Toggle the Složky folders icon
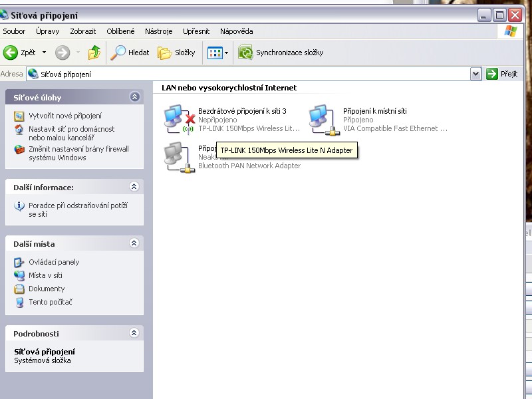Image resolution: width=532 pixels, height=399 pixels. (x=164, y=53)
